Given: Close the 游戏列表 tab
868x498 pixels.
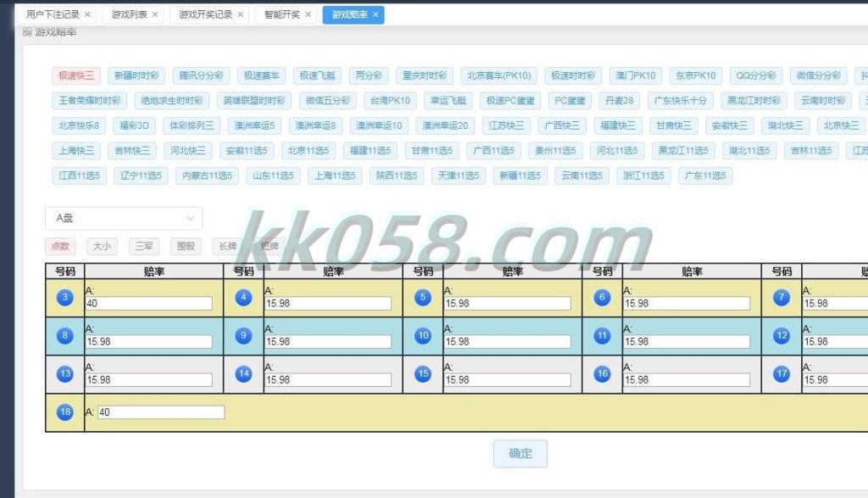Looking at the screenshot, I should point(155,14).
